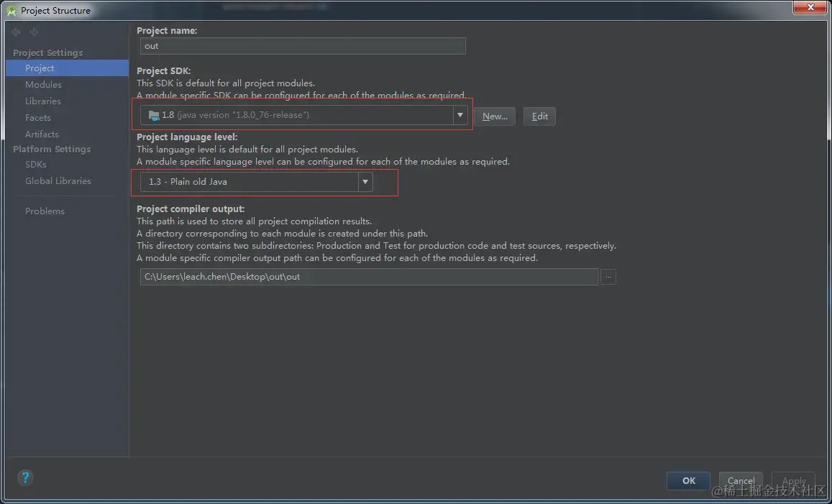Image resolution: width=832 pixels, height=504 pixels.
Task: Click the Platform Settings heading
Action: [52, 150]
